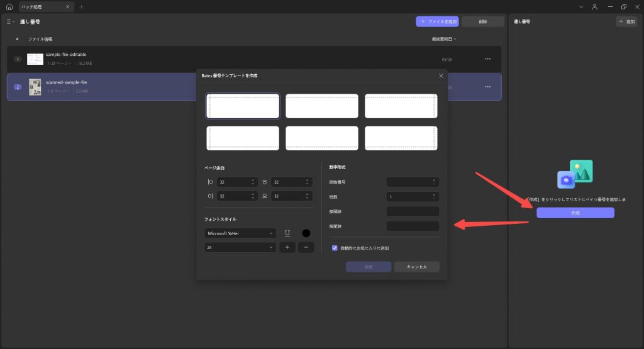Screen dimensions: 644x349
Task: Open the black font color picker
Action: 306,233
